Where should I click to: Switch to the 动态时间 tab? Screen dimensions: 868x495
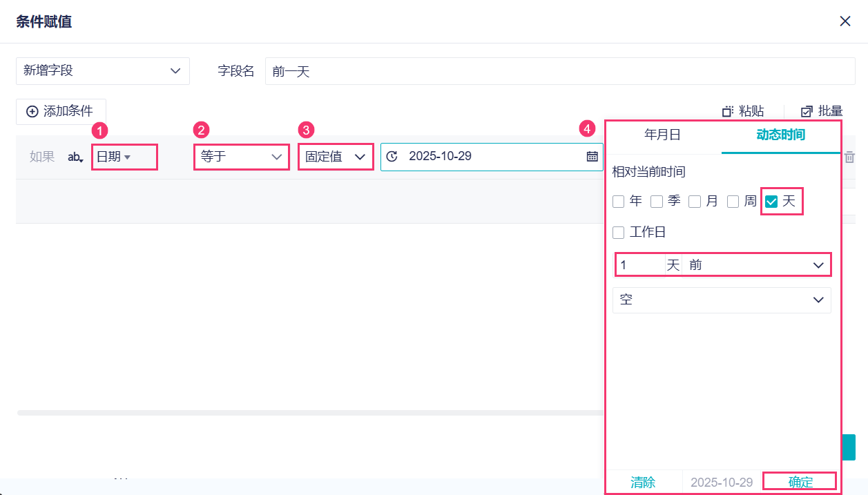pyautogui.click(x=781, y=135)
